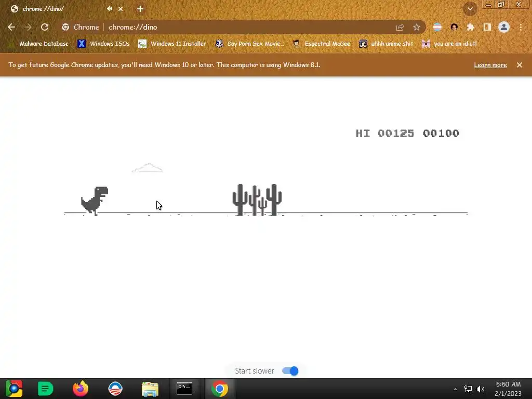Open the avatar face extension icon
The image size is (532, 399).
pos(454,27)
